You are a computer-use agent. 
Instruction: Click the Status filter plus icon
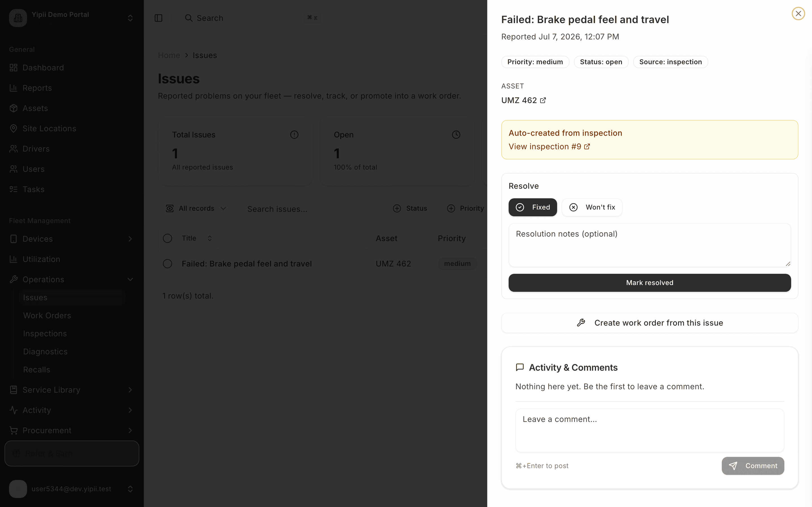click(x=397, y=208)
